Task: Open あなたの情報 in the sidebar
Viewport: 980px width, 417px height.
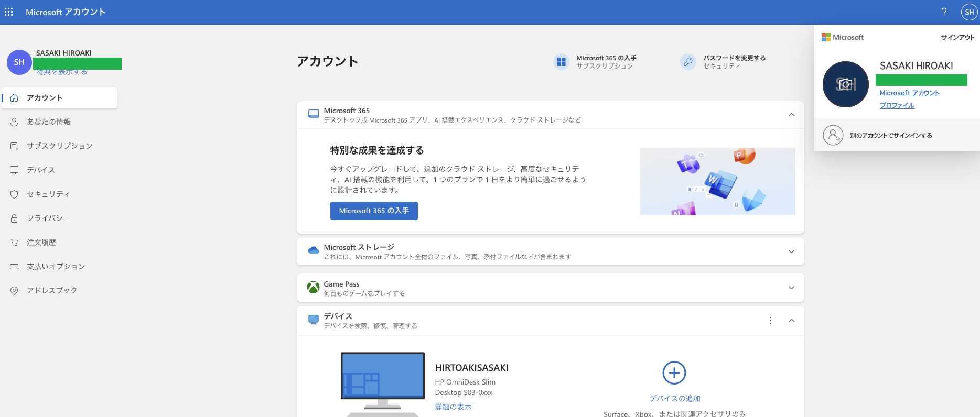Action: click(x=59, y=122)
